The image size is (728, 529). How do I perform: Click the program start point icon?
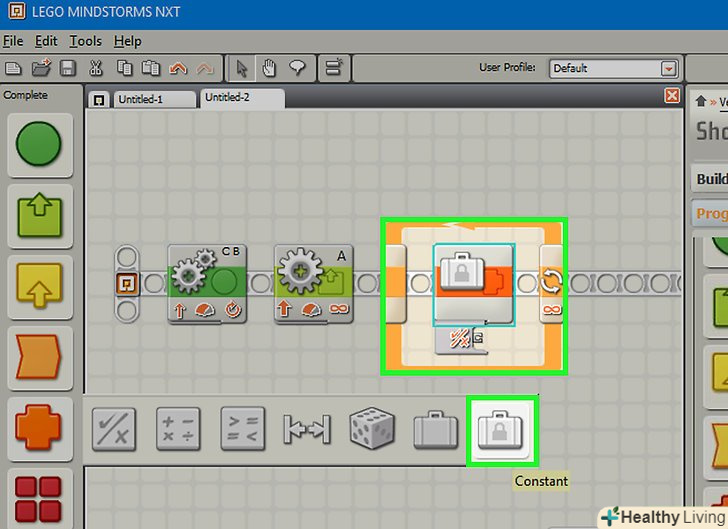126,283
